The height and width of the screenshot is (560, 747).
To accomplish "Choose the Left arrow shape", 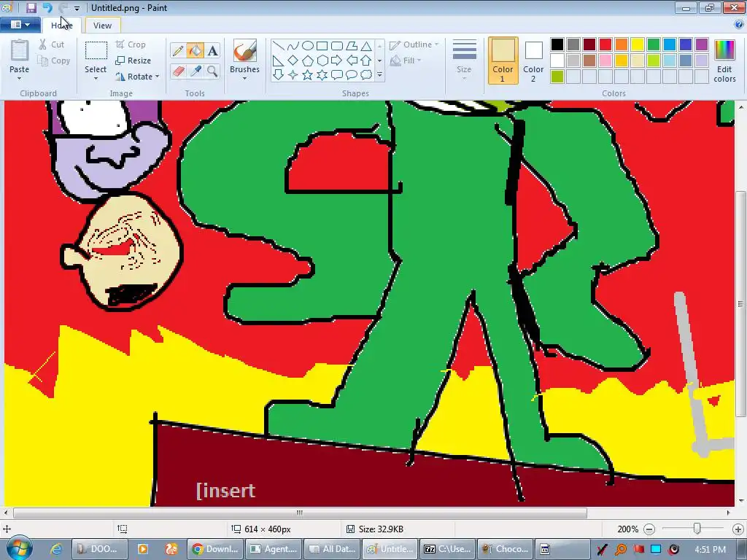I will (x=352, y=61).
